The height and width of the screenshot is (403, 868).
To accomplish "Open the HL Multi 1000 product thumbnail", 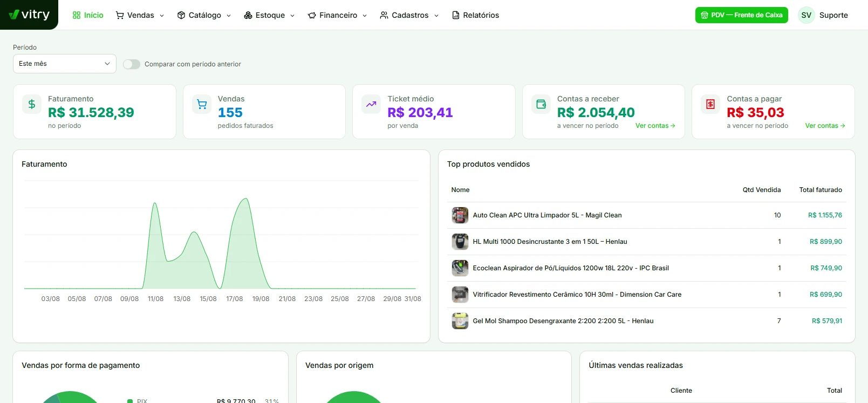I will pyautogui.click(x=460, y=242).
